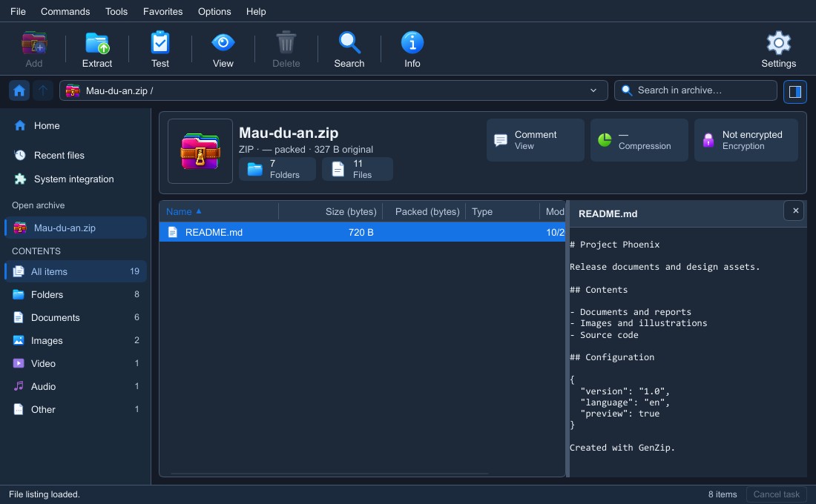Go to home via navigation home button
Viewport: 816px width, 504px height.
pos(19,91)
